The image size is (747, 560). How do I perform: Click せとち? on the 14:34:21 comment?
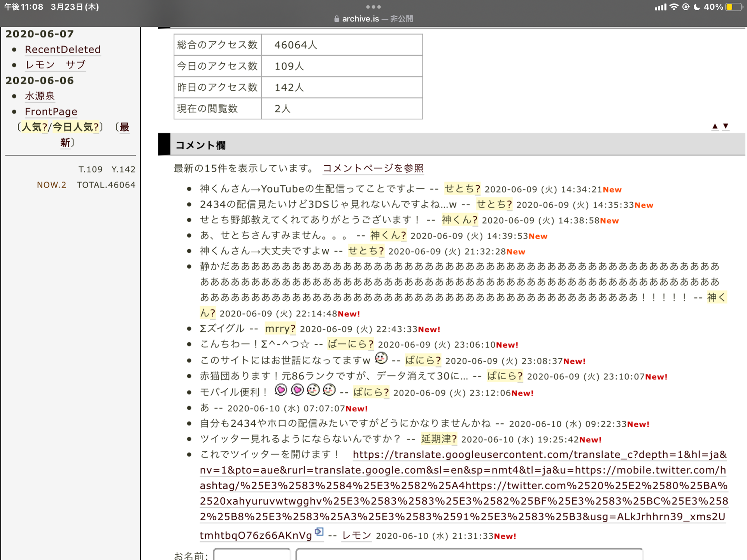pyautogui.click(x=463, y=189)
